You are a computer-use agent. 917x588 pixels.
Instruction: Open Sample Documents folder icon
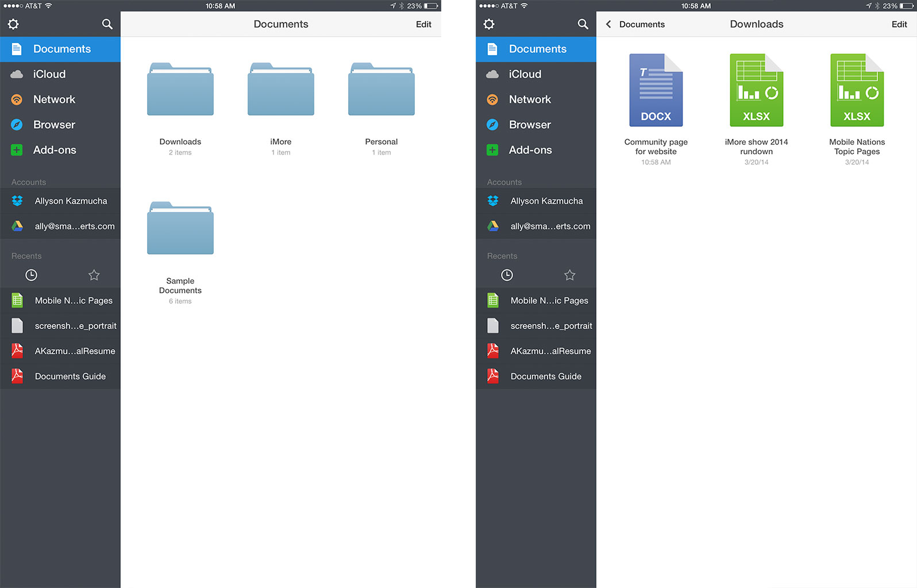(180, 228)
